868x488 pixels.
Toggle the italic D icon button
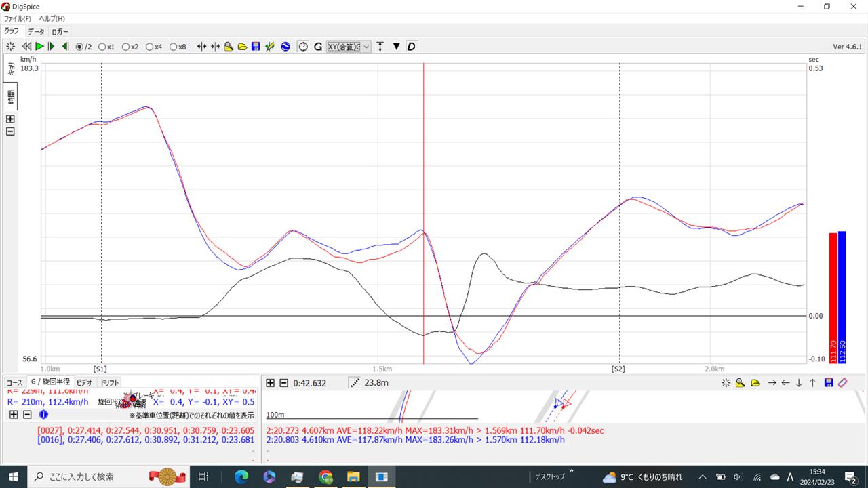[411, 47]
